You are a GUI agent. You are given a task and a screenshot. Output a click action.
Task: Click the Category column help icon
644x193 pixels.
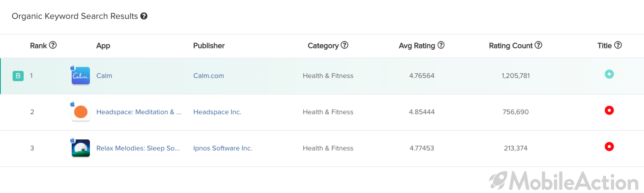click(344, 45)
